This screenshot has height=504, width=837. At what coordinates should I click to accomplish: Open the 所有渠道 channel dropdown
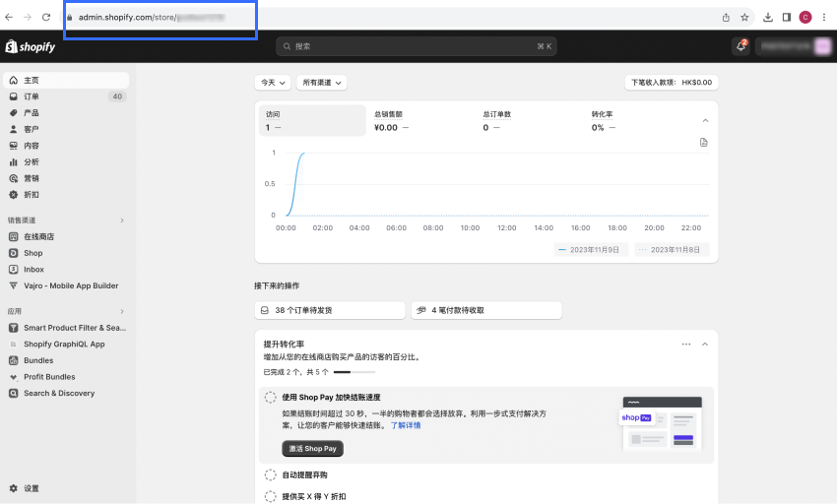321,83
